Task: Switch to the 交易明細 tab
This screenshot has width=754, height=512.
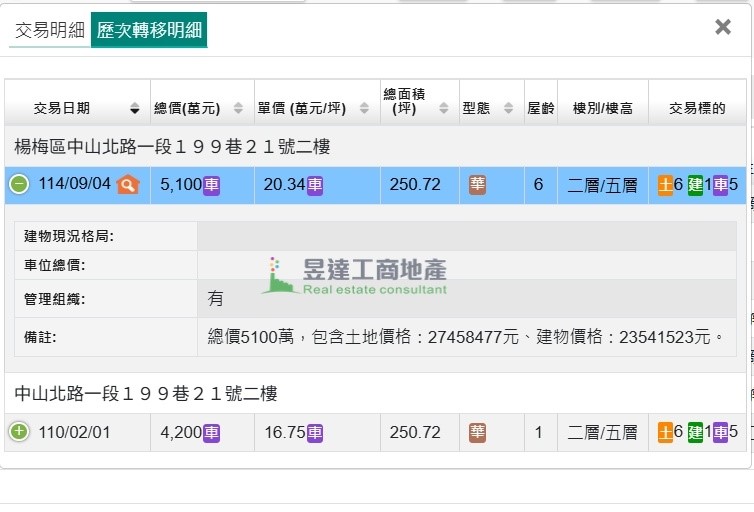Action: [50, 31]
